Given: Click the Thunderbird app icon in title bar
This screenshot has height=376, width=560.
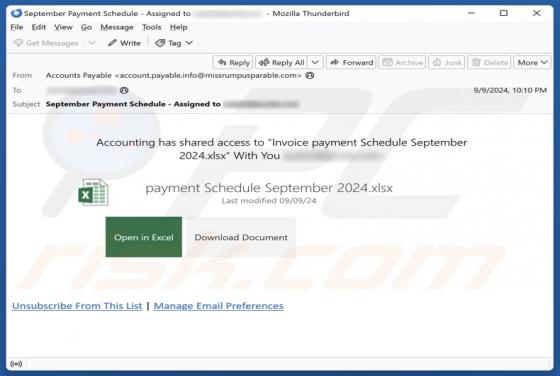Looking at the screenshot, I should 16,14.
